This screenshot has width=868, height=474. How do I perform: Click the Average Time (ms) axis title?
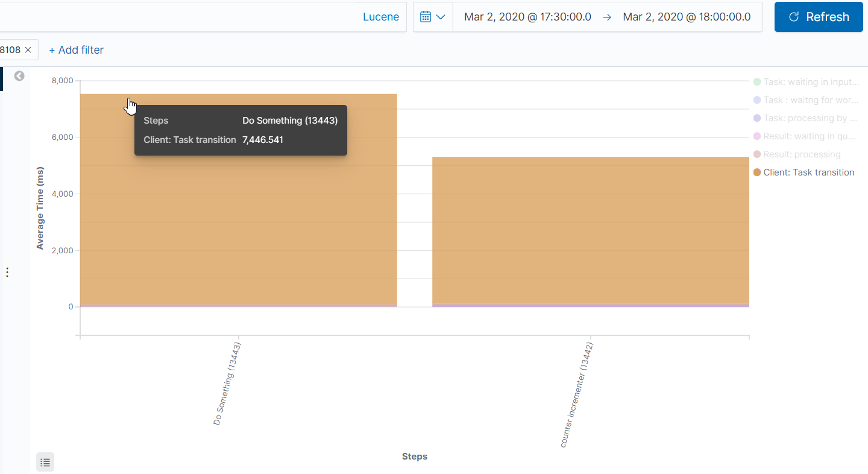coord(40,209)
